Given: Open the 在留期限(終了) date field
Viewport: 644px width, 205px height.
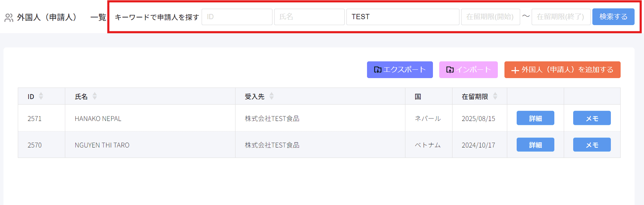Looking at the screenshot, I should coord(561,17).
